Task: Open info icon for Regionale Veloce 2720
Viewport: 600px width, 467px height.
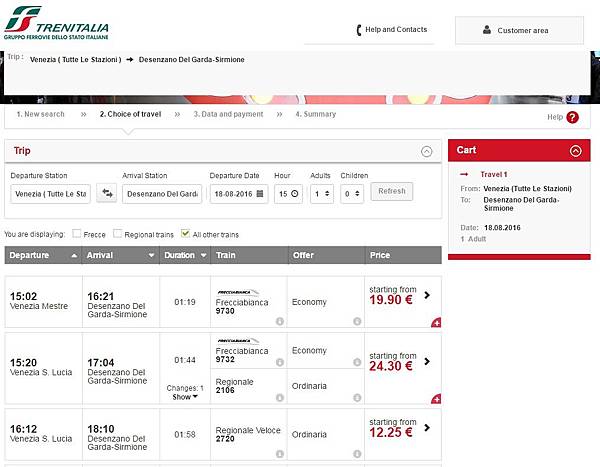Action: click(280, 454)
